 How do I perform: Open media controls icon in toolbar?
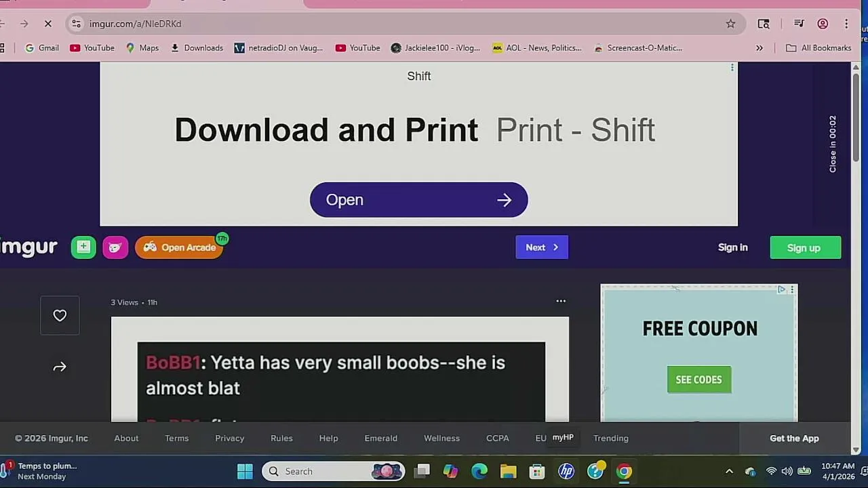799,24
